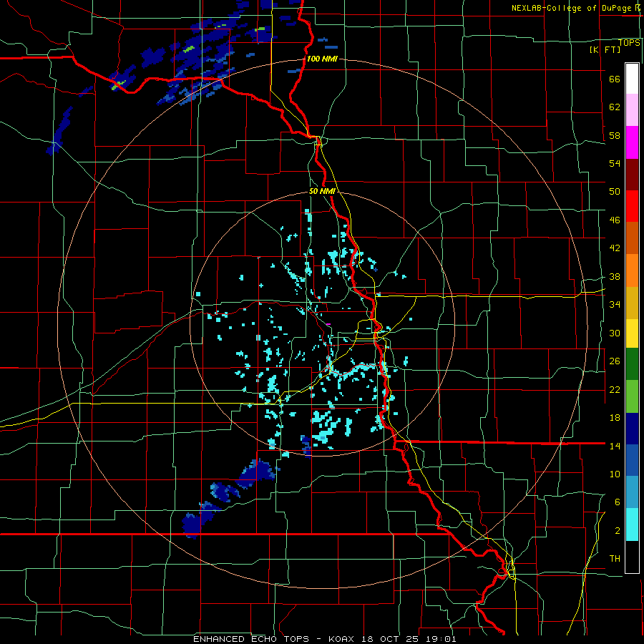
Task: Click the 2 legend value
Action: [618, 531]
